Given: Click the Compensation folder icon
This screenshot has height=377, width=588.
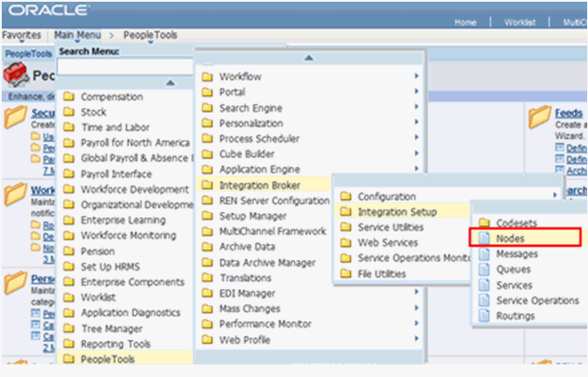Looking at the screenshot, I should (x=68, y=97).
